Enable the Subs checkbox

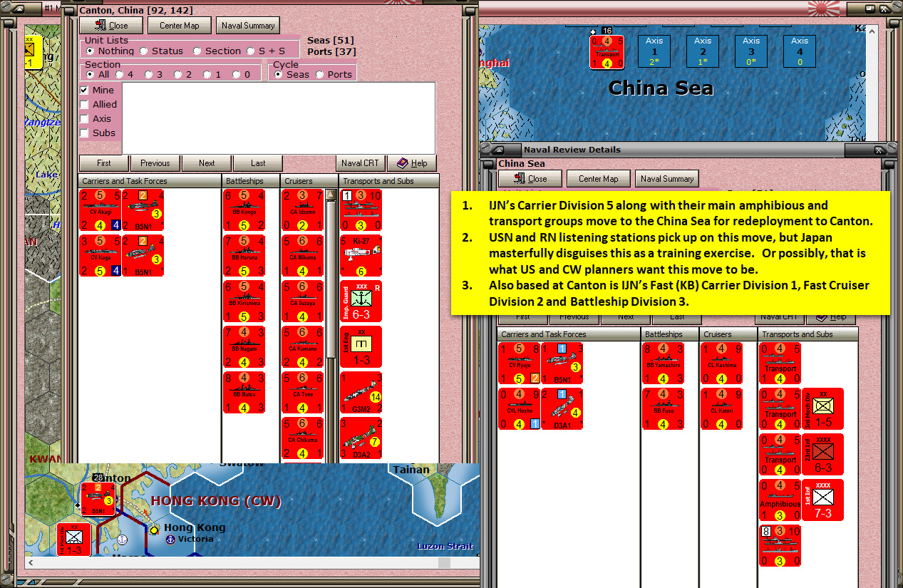[85, 133]
